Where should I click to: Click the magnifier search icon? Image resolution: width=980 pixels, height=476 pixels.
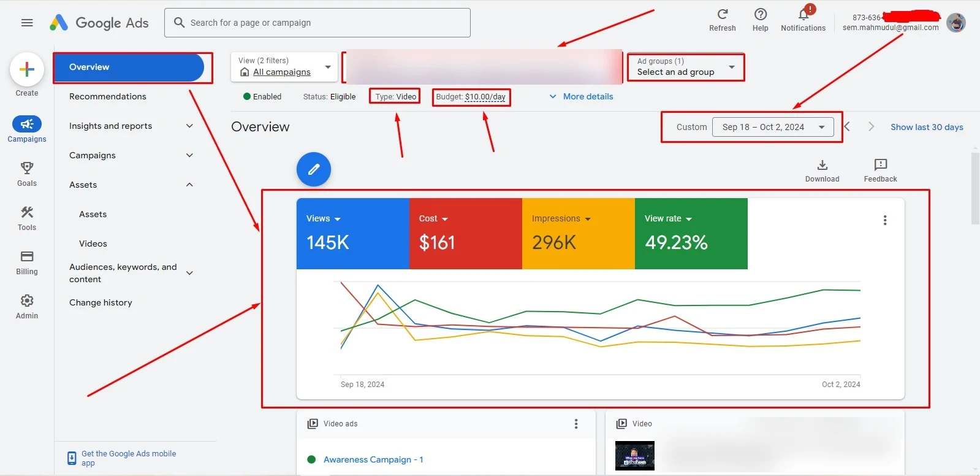(x=179, y=23)
